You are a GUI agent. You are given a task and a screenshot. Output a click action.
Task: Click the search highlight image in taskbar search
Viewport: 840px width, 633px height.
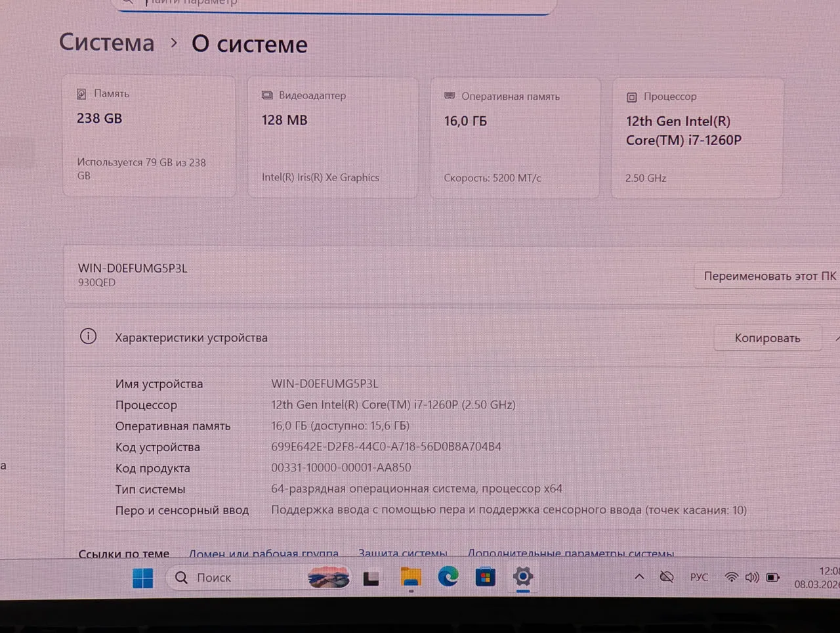pos(328,578)
